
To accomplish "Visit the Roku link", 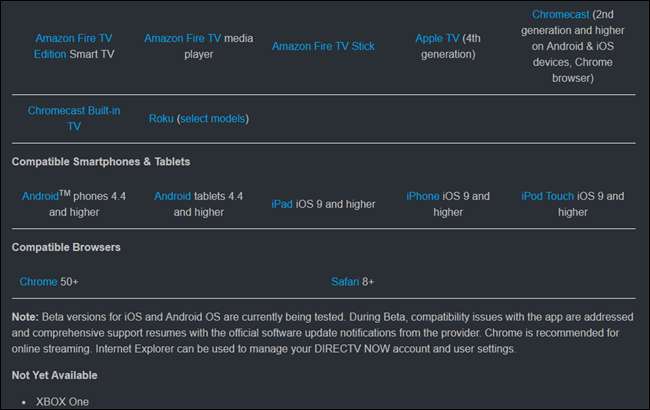I will click(161, 119).
